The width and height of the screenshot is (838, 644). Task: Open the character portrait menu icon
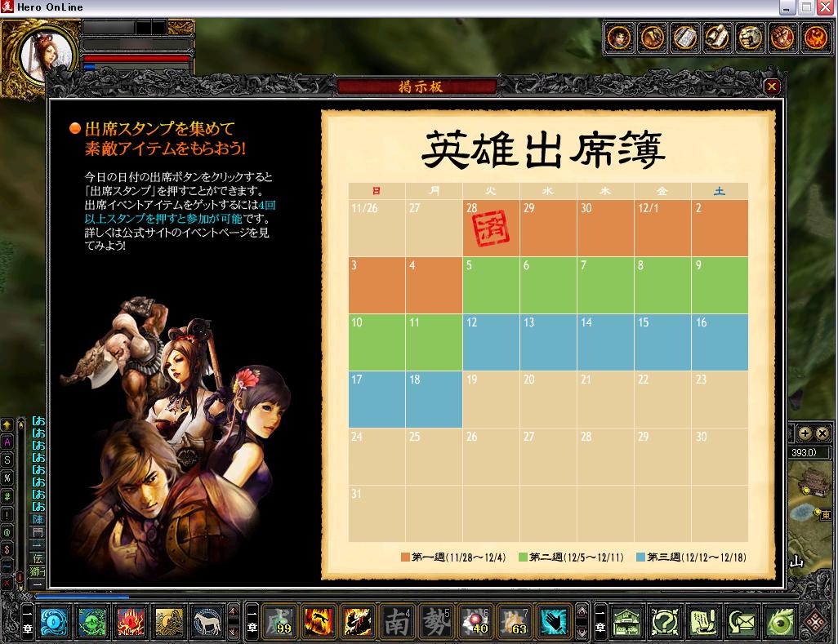pyautogui.click(x=620, y=38)
